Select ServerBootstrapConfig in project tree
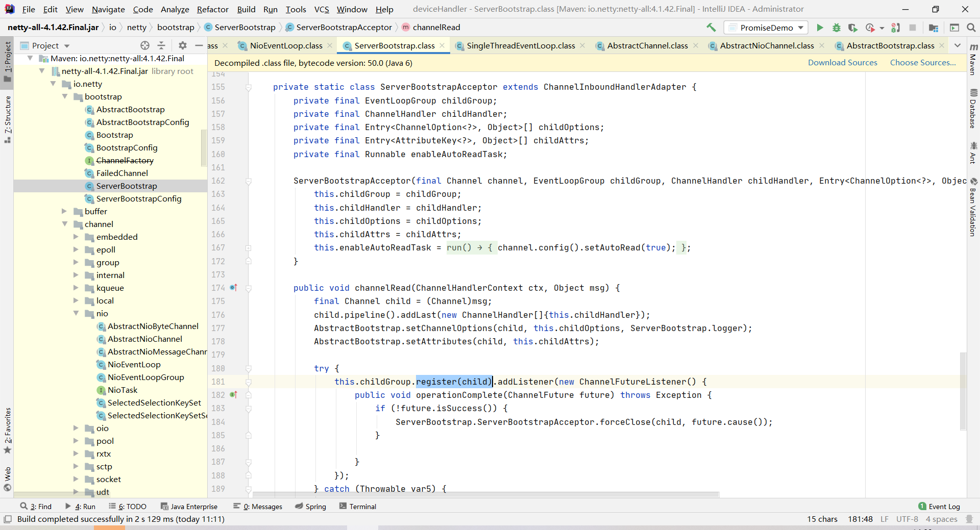 (x=138, y=198)
